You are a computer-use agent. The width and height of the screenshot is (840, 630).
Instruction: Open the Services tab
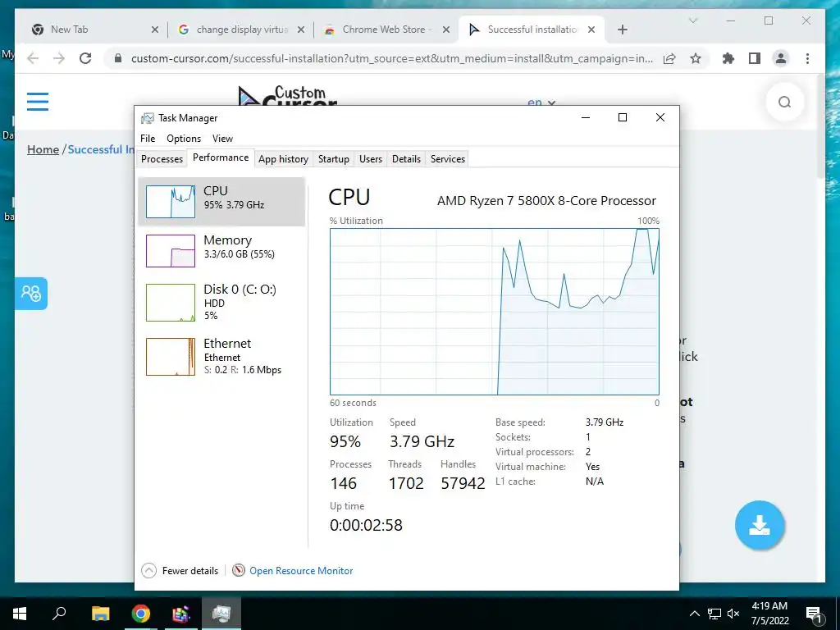pos(448,159)
